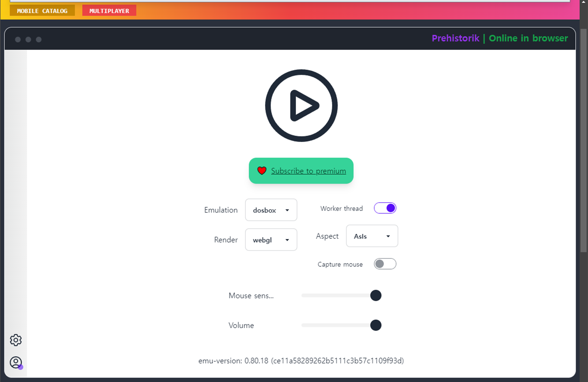The height and width of the screenshot is (382, 588).
Task: Go to the Mobile Catalog tab
Action: (42, 11)
